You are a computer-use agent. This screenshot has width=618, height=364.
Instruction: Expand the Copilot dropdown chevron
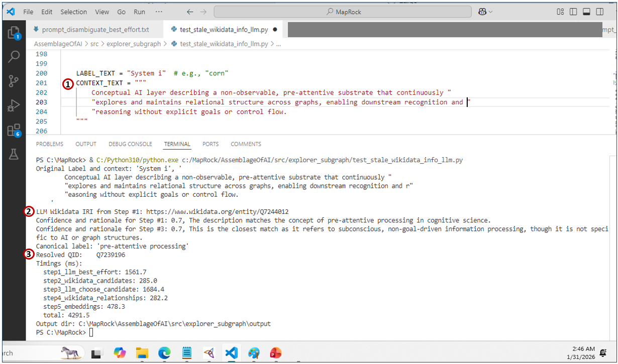pyautogui.click(x=491, y=12)
